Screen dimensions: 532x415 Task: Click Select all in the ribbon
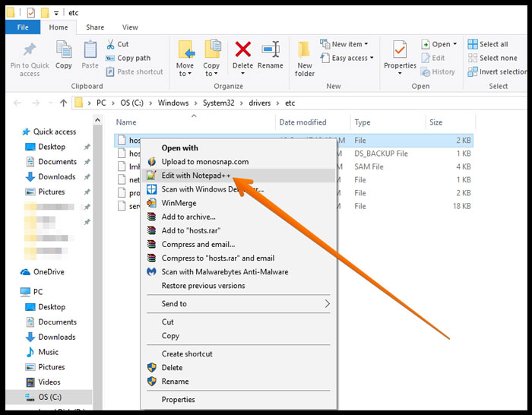[x=492, y=44]
